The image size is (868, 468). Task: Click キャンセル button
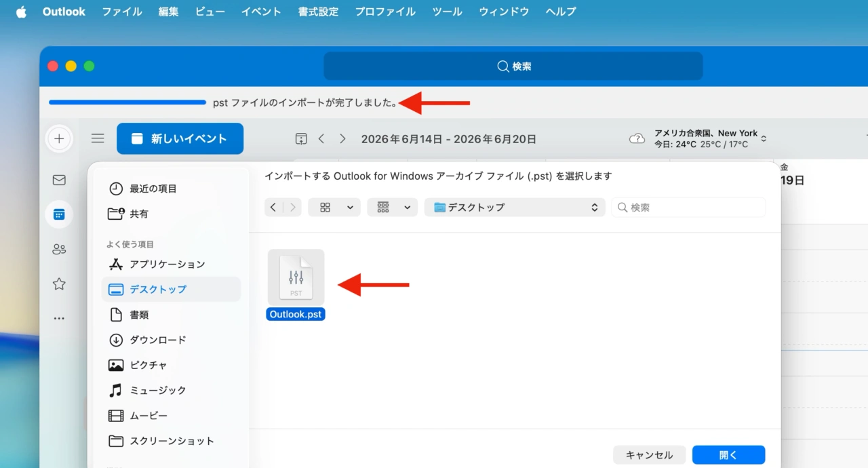point(649,455)
